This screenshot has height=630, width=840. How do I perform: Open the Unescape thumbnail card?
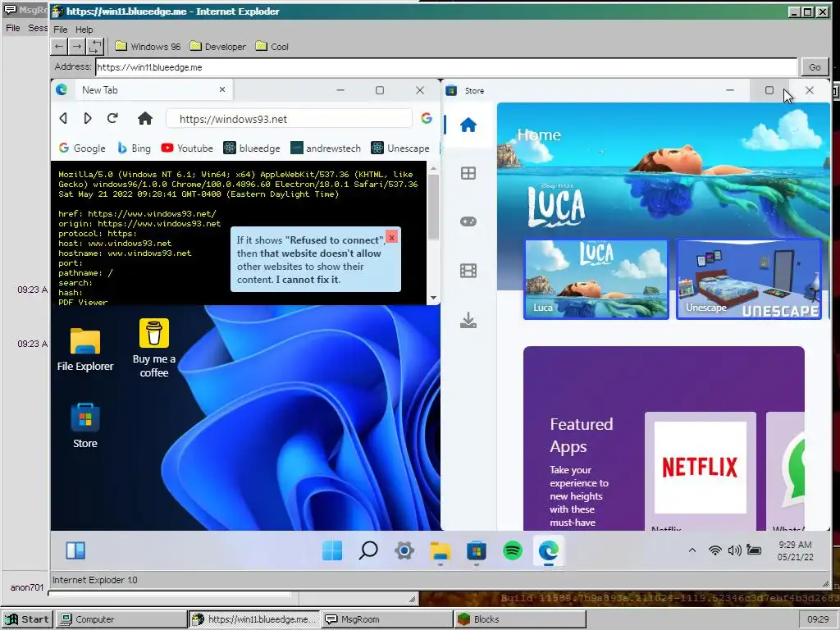pyautogui.click(x=749, y=279)
